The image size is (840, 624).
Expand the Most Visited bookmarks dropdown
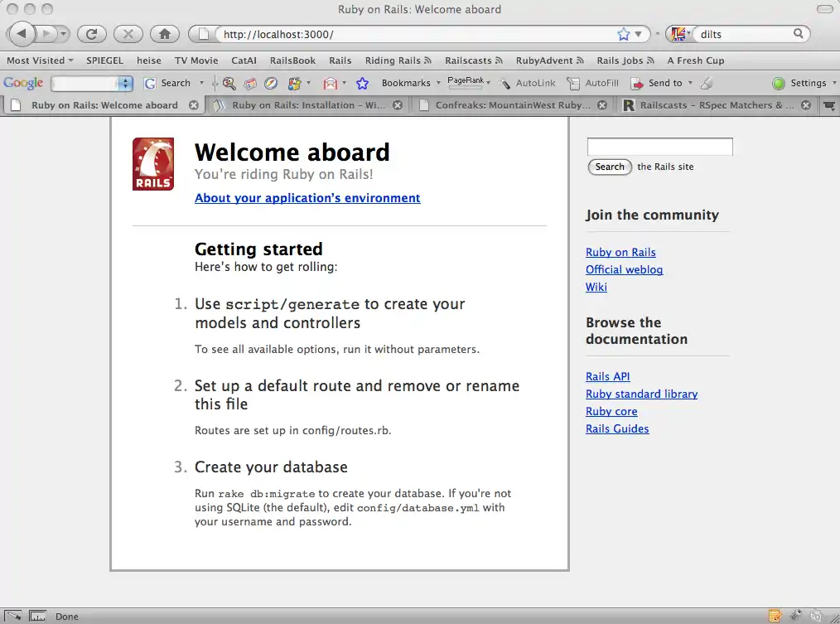[70, 60]
